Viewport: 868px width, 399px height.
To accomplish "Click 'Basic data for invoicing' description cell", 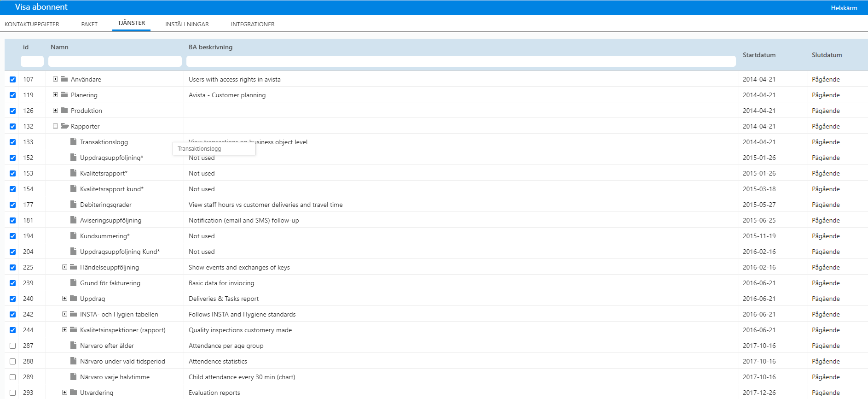I will [x=221, y=283].
